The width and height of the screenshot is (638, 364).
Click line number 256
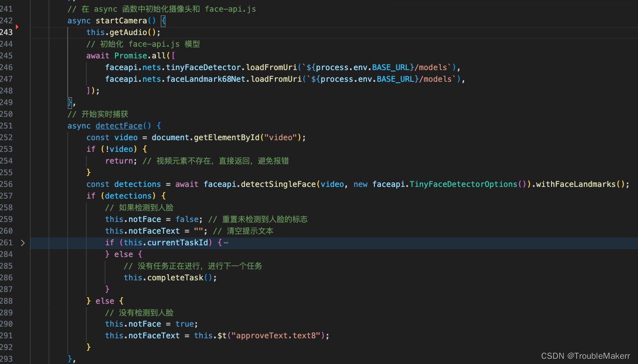pos(7,184)
